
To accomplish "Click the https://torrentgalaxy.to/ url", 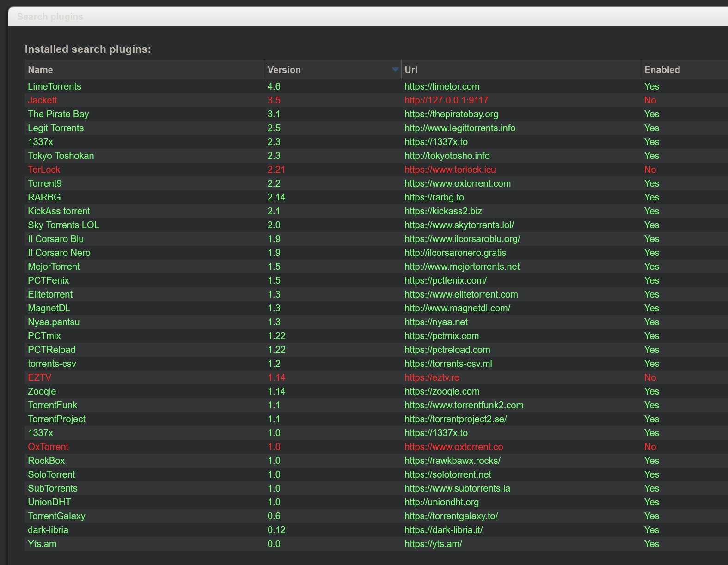I will 451,516.
